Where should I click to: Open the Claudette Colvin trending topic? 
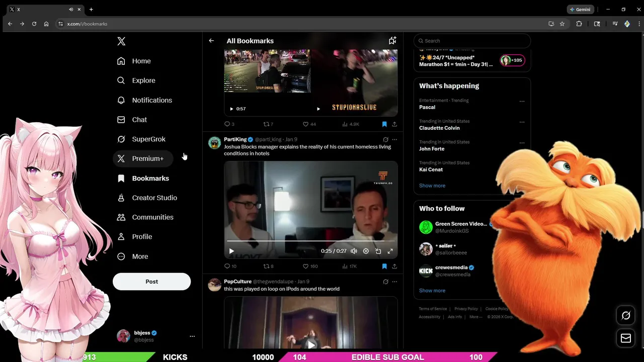439,128
